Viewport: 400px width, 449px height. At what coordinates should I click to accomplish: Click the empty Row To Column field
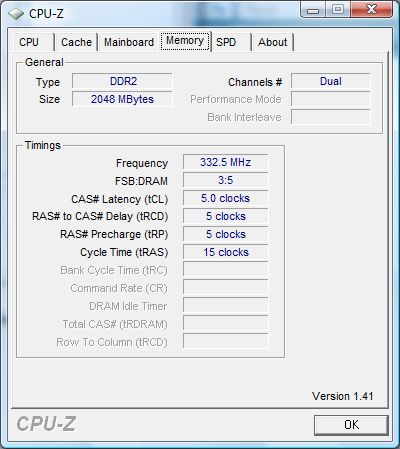click(x=226, y=342)
